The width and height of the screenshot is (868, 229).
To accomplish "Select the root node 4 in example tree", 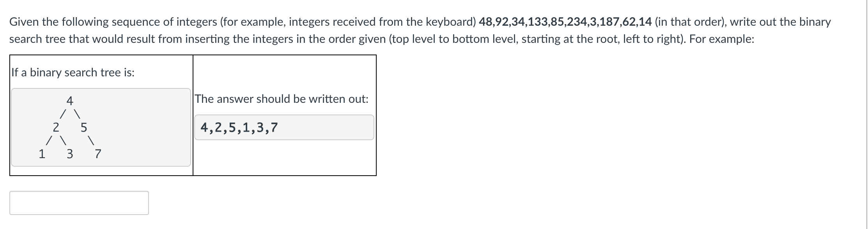I will (69, 101).
